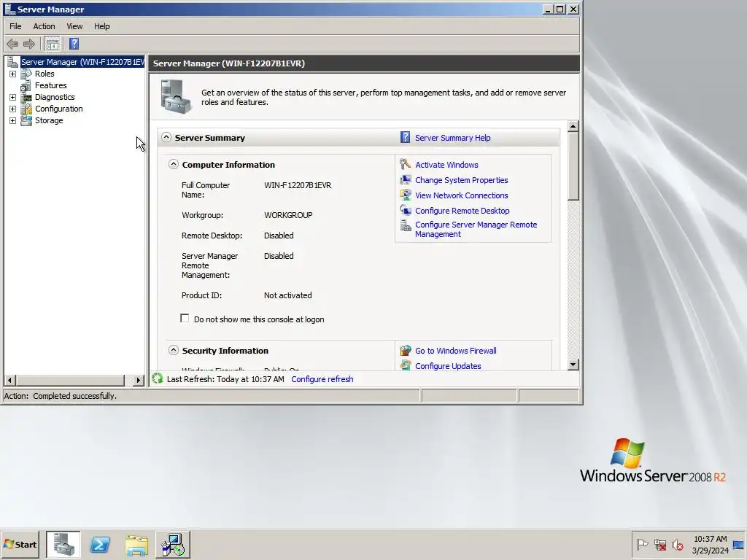The image size is (747, 560).
Task: Open Windows Explorer from taskbar
Action: click(x=136, y=545)
